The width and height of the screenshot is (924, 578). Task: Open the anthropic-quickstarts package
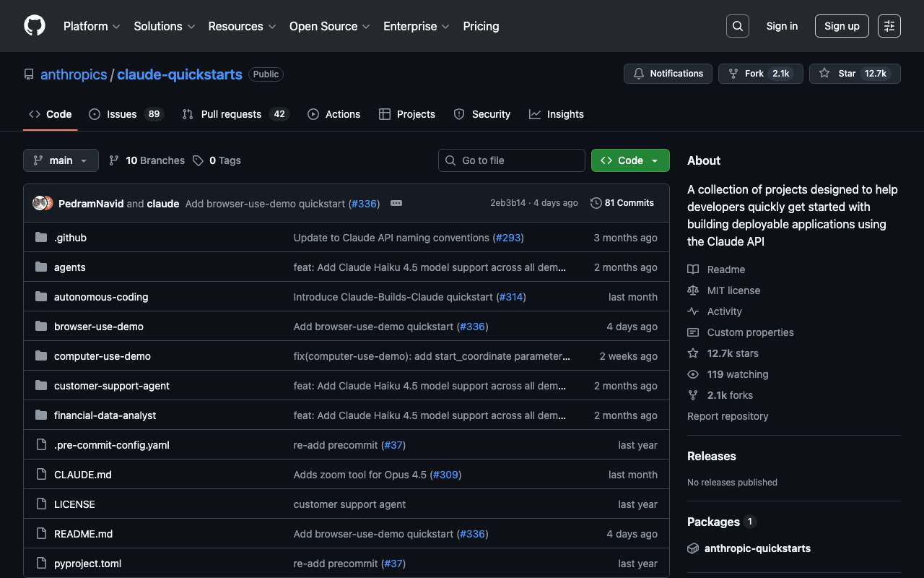pyautogui.click(x=757, y=548)
